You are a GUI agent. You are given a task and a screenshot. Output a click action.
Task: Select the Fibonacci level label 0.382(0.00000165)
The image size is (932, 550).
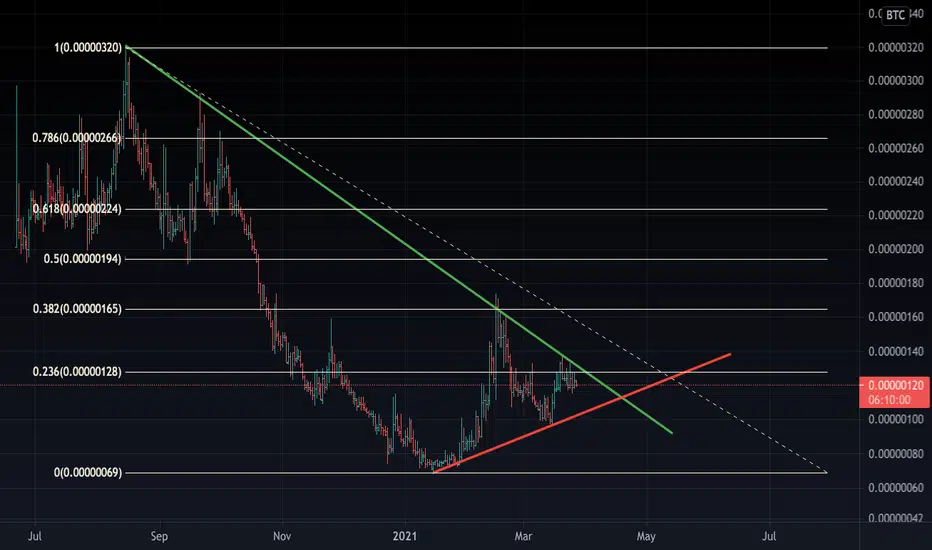coord(77,309)
